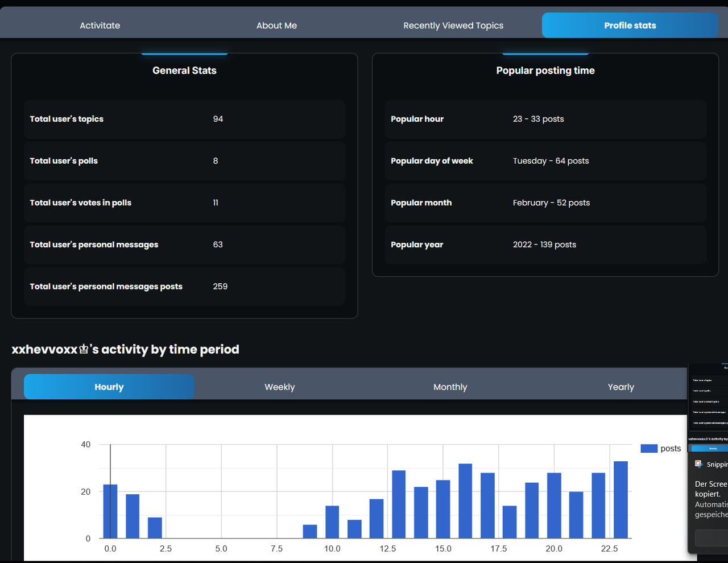The height and width of the screenshot is (563, 728).
Task: Click the y-axis label 40
Action: (x=86, y=445)
